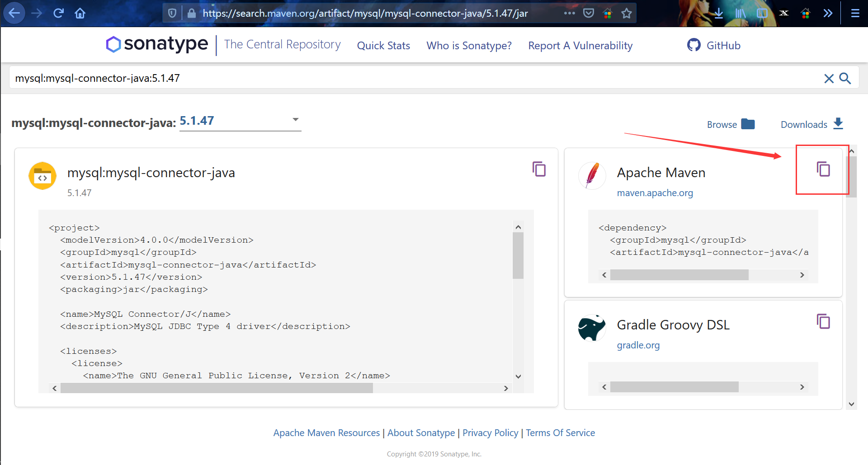Open the maven.apache.org link
868x465 pixels.
(x=655, y=193)
